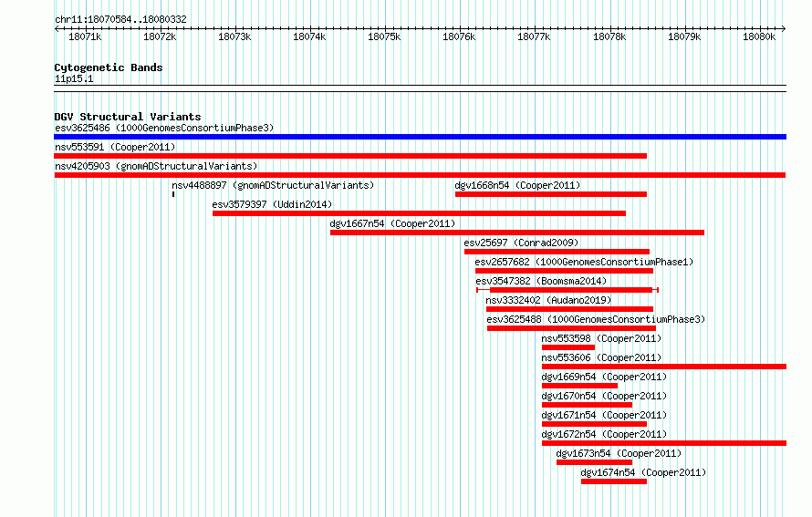Click the 18079k ruler tick
This screenshot has height=517, width=812.
click(x=684, y=36)
